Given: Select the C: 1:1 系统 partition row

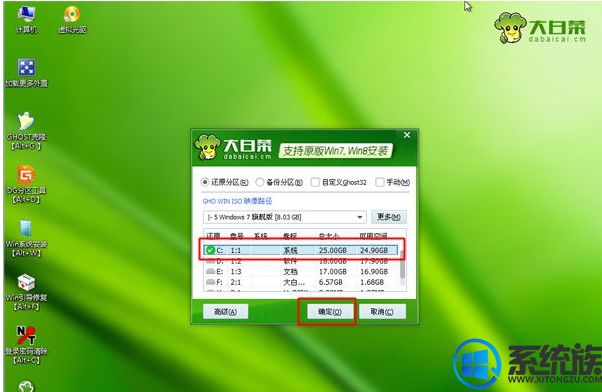Looking at the screenshot, I should point(301,250).
